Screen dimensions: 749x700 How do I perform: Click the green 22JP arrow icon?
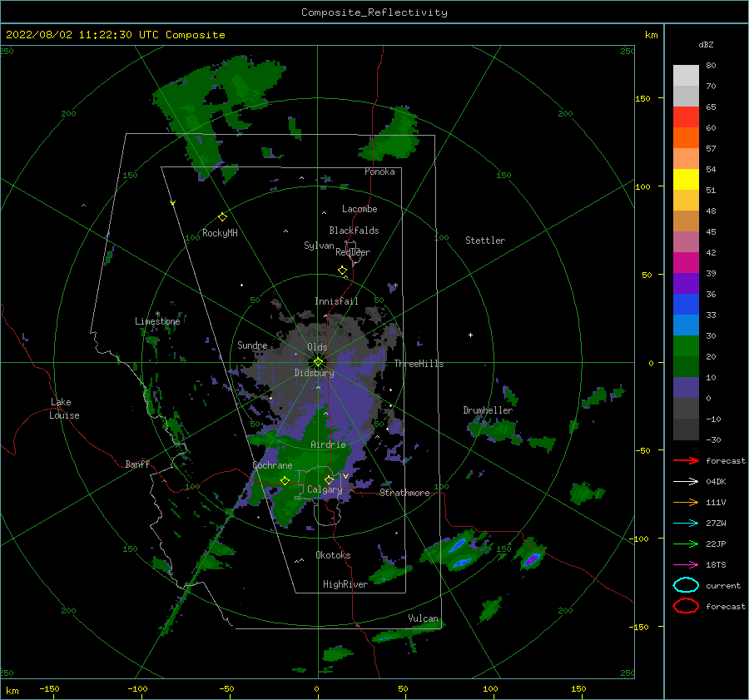686,544
